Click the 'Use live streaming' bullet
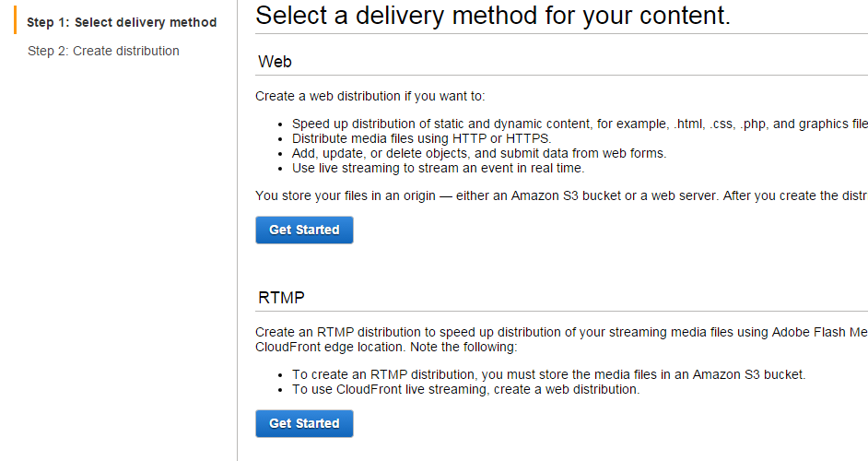The image size is (868, 461). pyautogui.click(x=438, y=168)
